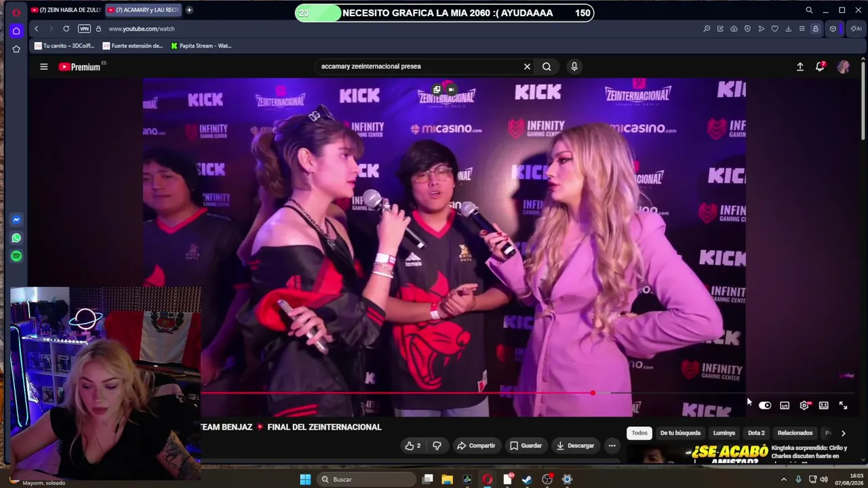Viewport: 868px width, 488px height.
Task: Select the ACAMARY y LAU tab
Action: [x=143, y=10]
